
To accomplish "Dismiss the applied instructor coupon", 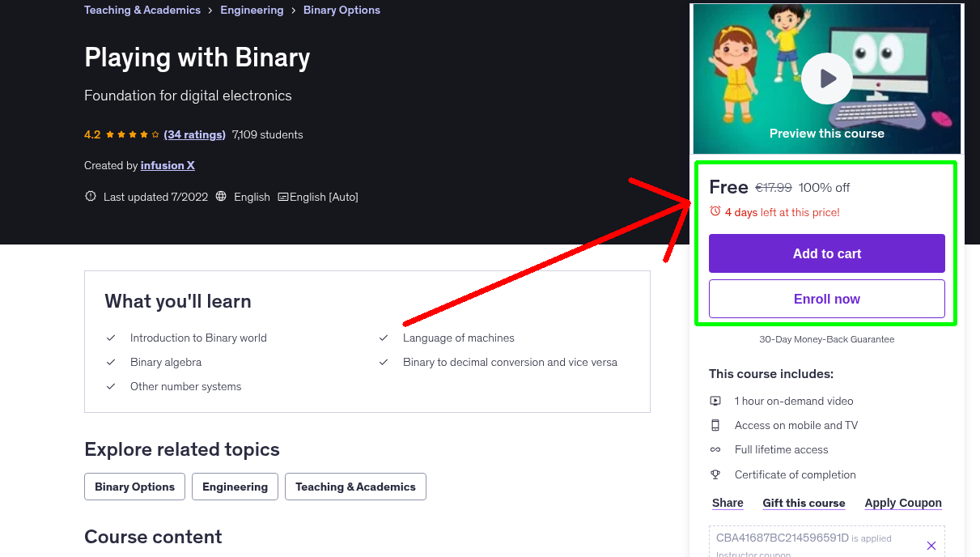I will click(x=931, y=545).
